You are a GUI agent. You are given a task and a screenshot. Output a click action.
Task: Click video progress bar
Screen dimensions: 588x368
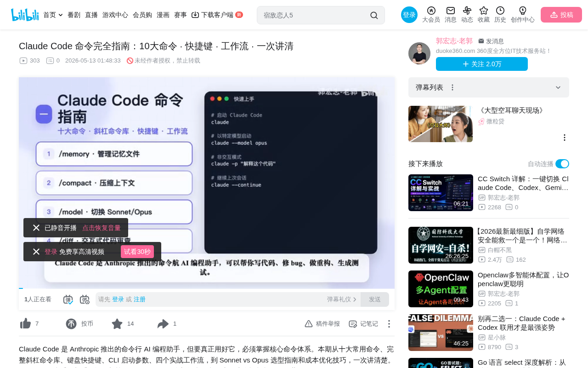click(x=207, y=288)
